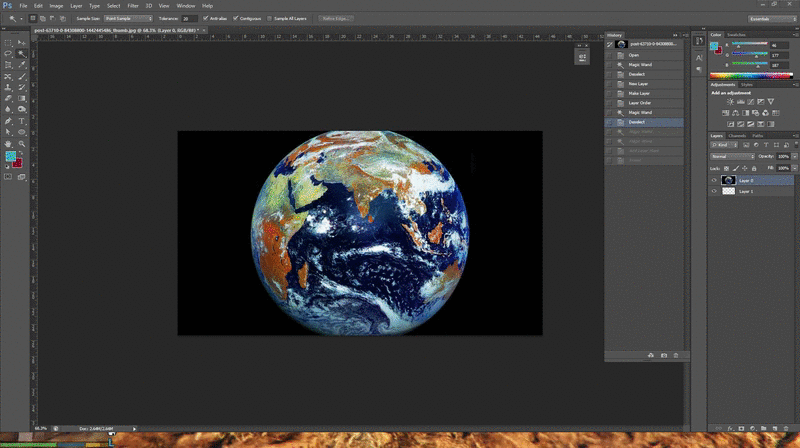Set history brush source beside Open state

click(x=609, y=55)
